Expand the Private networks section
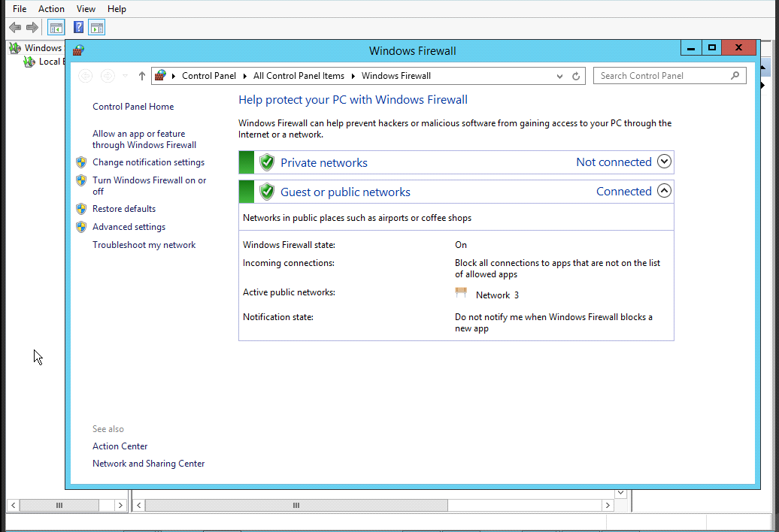 click(x=664, y=162)
